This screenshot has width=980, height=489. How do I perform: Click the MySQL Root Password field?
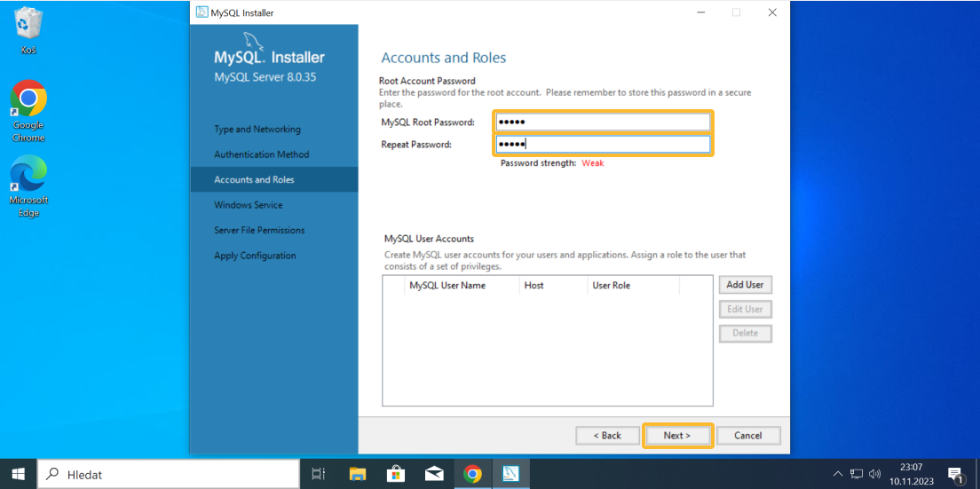point(603,122)
